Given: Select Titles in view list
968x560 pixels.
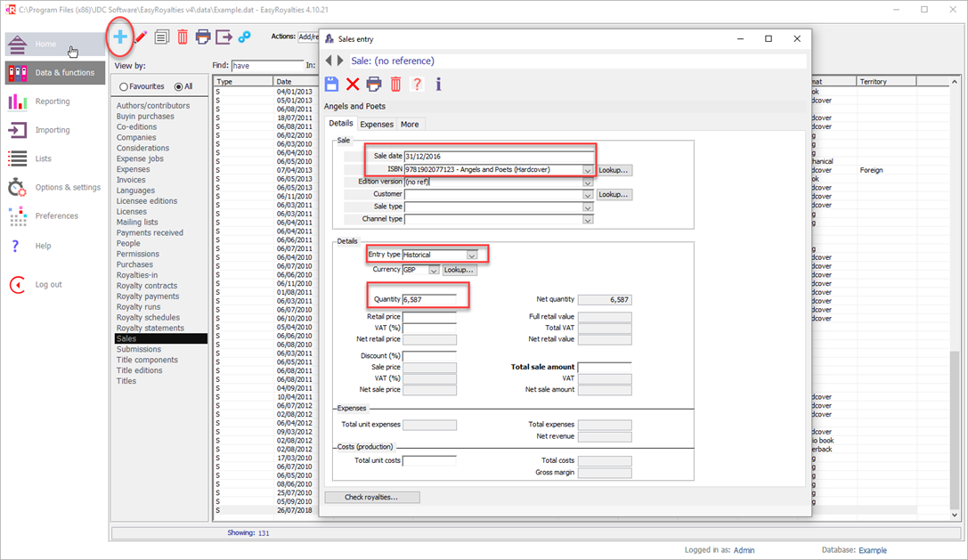Looking at the screenshot, I should tap(126, 381).
